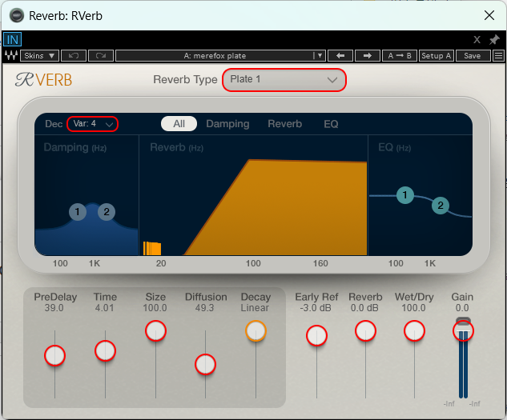This screenshot has width=507, height=420.
Task: Click the Reverb value 0.0 dB
Action: pos(364,308)
